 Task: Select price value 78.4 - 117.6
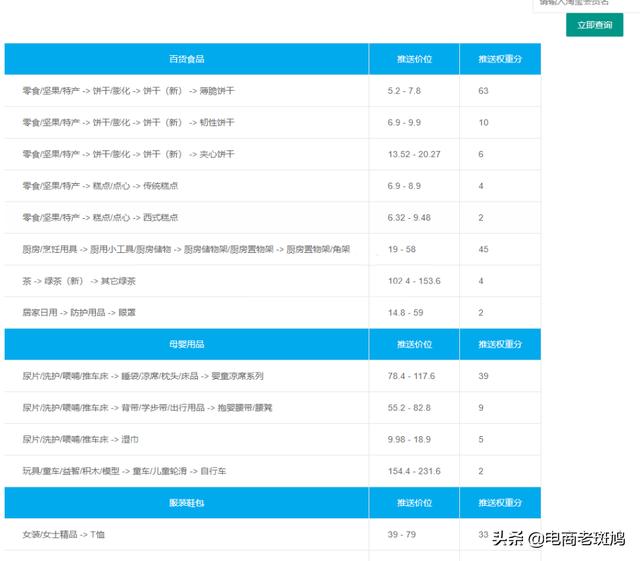(x=411, y=376)
